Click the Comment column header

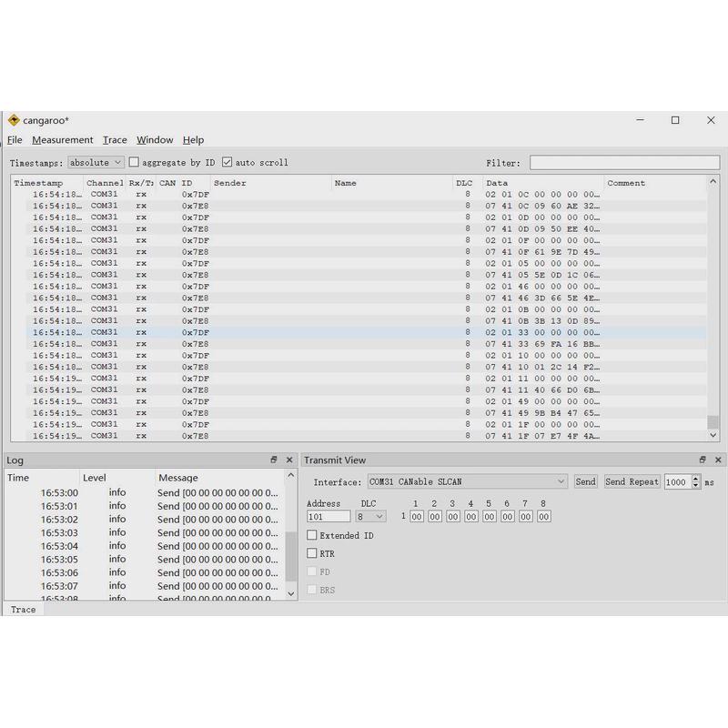655,183
